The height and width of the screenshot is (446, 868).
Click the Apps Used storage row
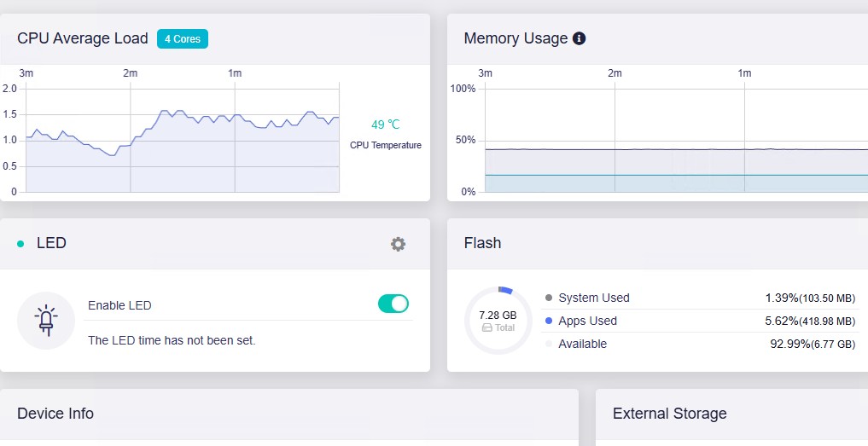point(700,321)
